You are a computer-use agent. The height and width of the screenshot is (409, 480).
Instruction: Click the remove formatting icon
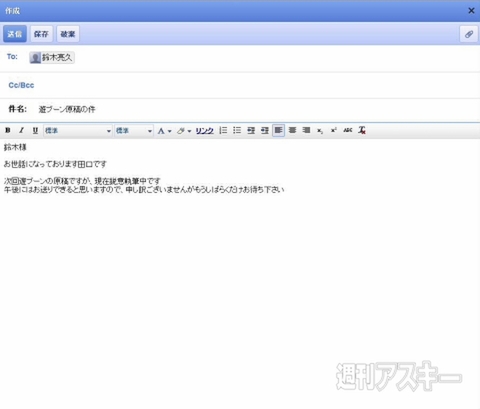[362, 130]
